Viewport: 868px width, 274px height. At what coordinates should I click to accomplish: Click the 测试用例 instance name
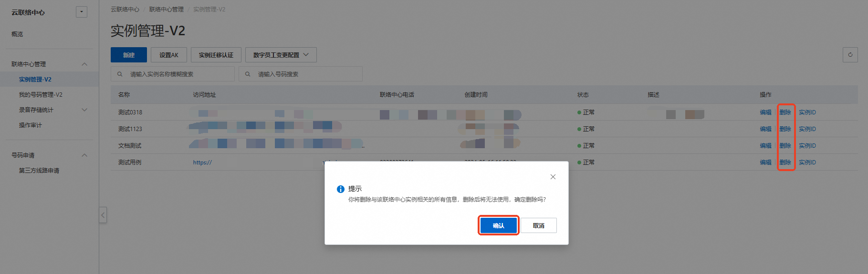[130, 162]
